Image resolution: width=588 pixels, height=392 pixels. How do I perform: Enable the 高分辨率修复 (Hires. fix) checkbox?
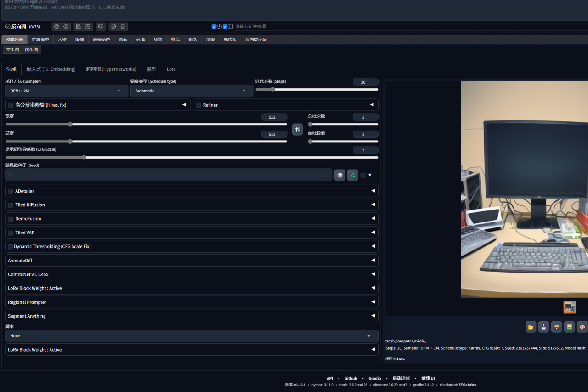coord(11,105)
